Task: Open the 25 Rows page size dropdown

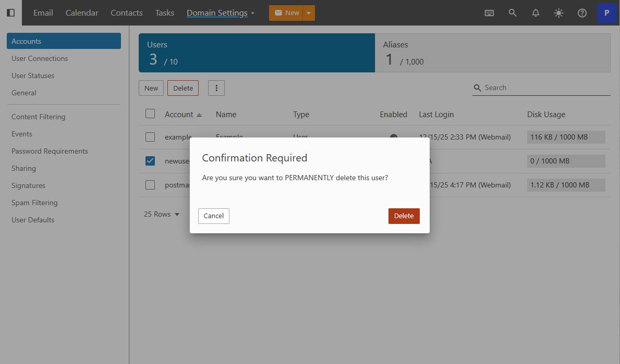Action: click(x=162, y=214)
